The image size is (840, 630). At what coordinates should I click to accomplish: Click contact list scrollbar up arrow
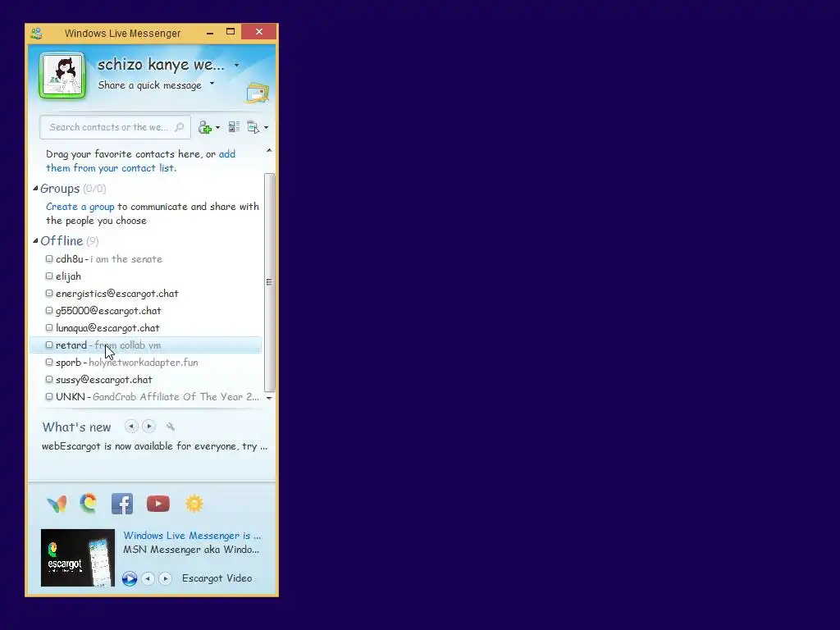click(269, 151)
